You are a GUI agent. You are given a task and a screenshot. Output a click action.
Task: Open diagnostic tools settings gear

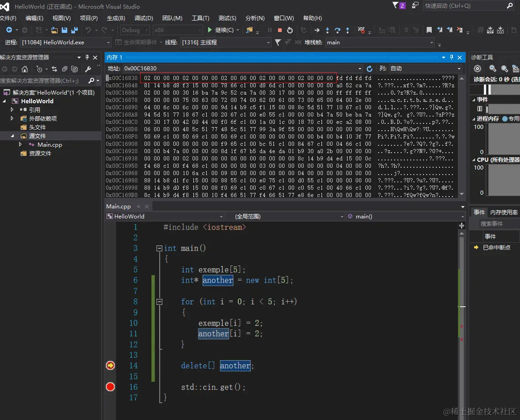pos(477,69)
